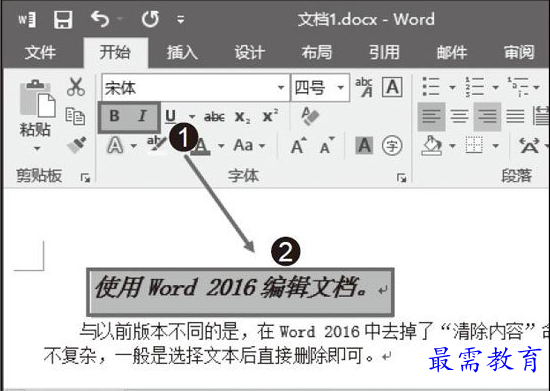This screenshot has width=550, height=391.
Task: Apply text highlight color pen
Action: click(156, 144)
